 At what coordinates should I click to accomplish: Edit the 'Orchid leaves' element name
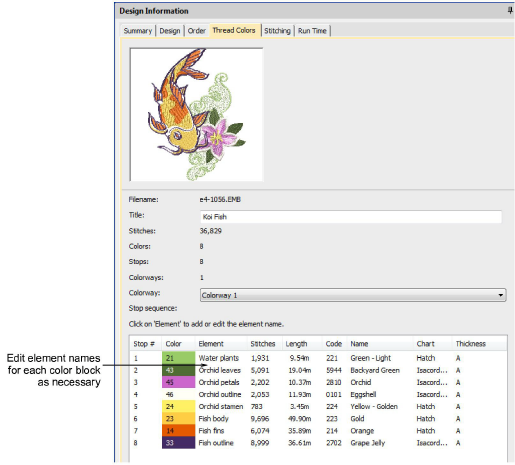click(219, 370)
